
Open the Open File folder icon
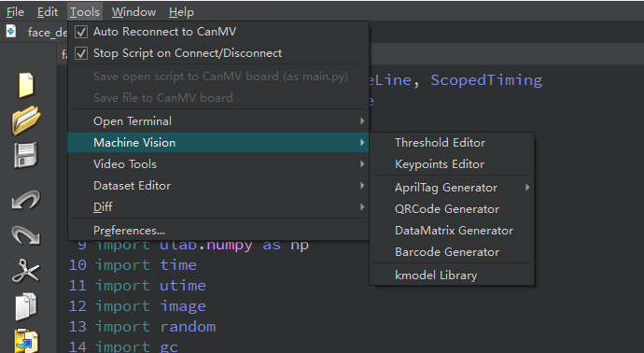[26, 120]
